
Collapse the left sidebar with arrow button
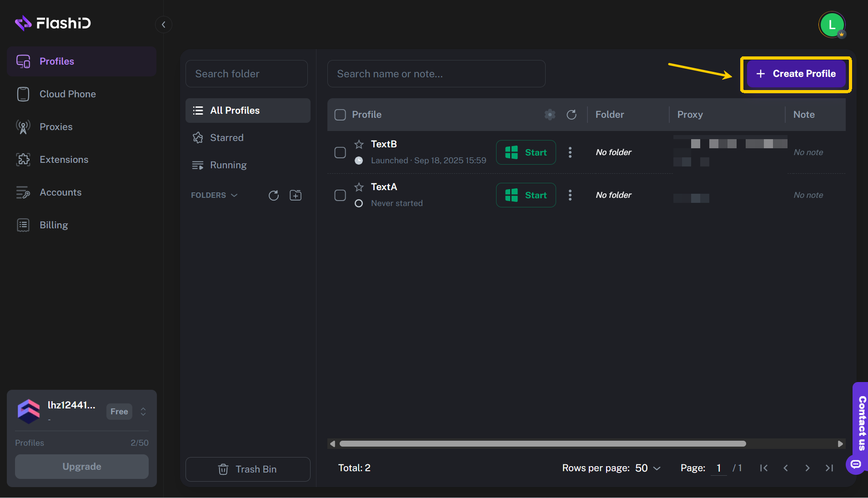pyautogui.click(x=164, y=25)
